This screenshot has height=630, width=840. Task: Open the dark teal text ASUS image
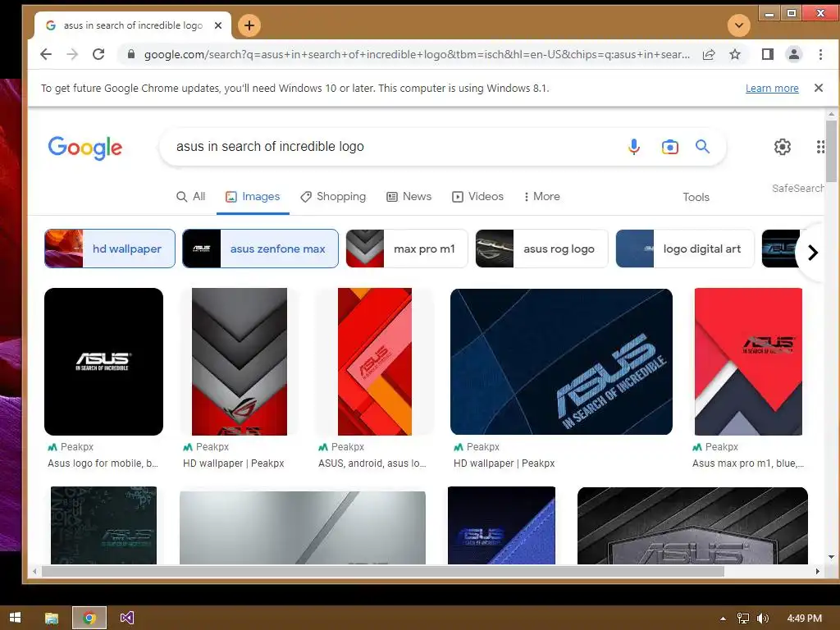click(104, 525)
